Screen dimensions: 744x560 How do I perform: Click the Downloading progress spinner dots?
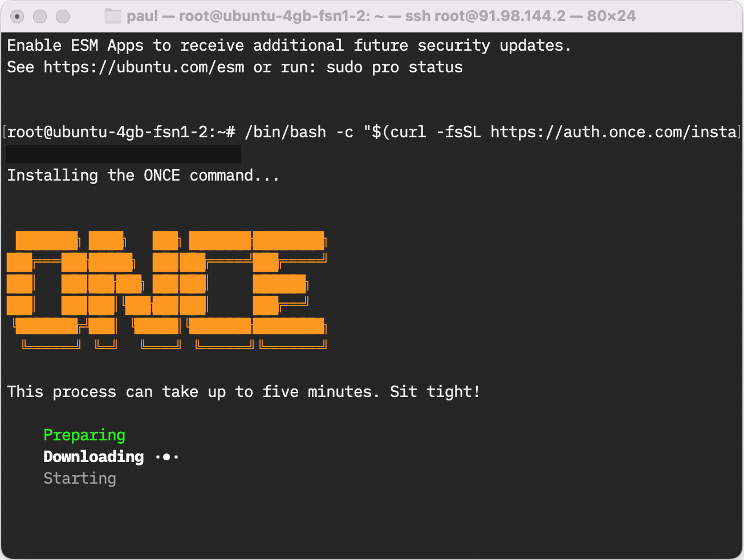[x=167, y=457]
